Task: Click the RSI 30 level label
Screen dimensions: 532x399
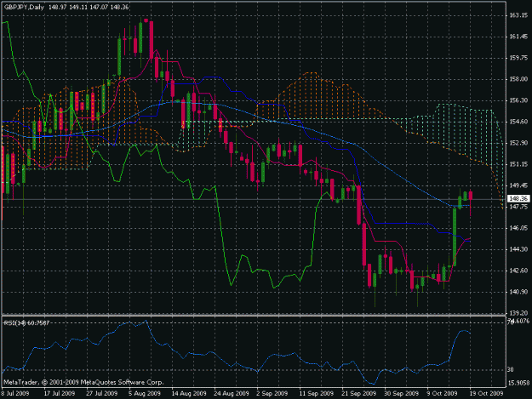Action: coord(511,369)
